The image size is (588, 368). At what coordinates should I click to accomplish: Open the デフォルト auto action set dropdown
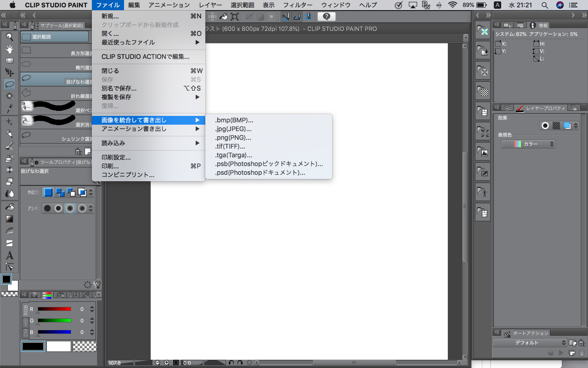point(530,343)
